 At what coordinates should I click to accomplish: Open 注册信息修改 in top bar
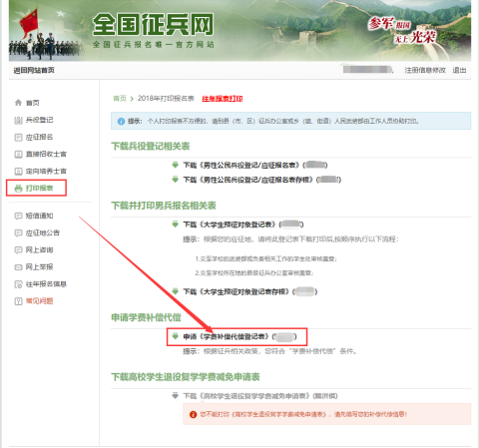pos(425,70)
